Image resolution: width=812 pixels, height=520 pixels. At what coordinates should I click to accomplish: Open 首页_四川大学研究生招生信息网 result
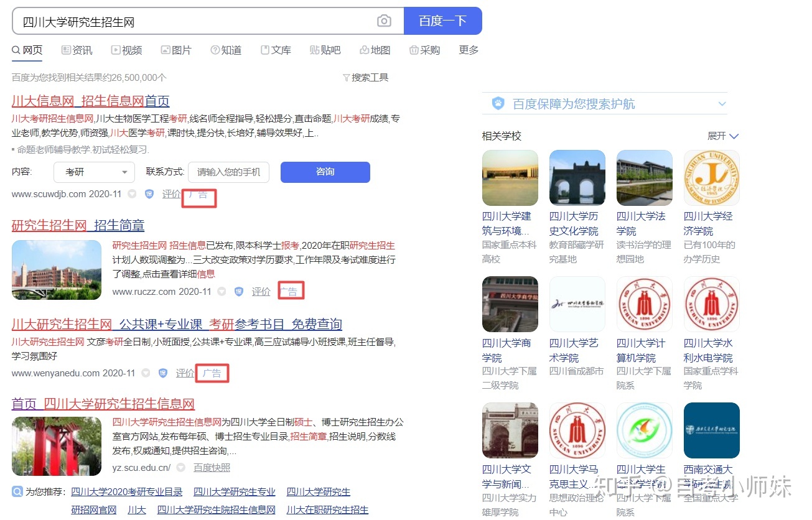coord(103,404)
